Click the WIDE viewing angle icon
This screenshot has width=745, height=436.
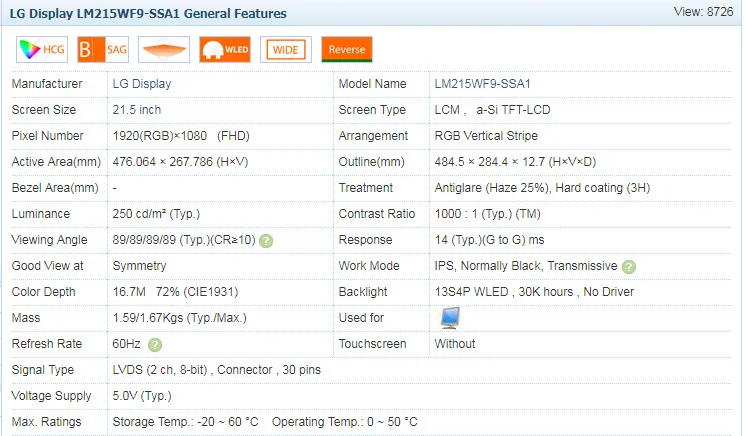pyautogui.click(x=286, y=49)
